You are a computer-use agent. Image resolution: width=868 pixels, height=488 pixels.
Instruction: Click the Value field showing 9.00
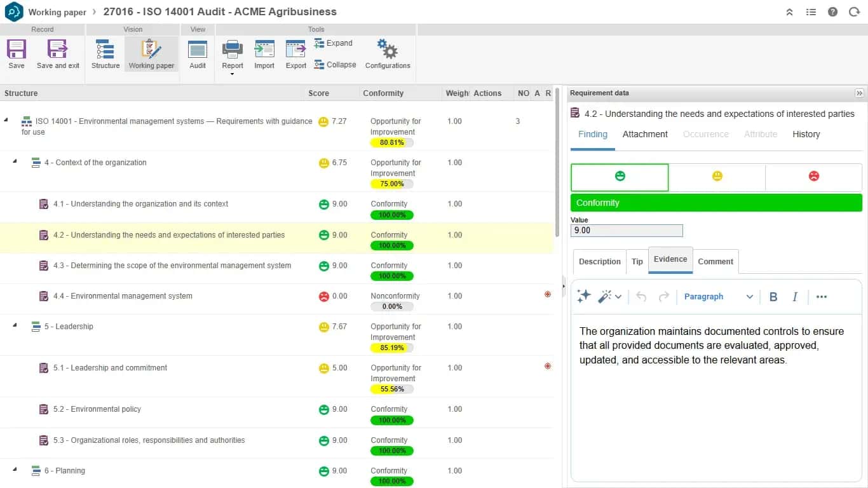coord(627,231)
